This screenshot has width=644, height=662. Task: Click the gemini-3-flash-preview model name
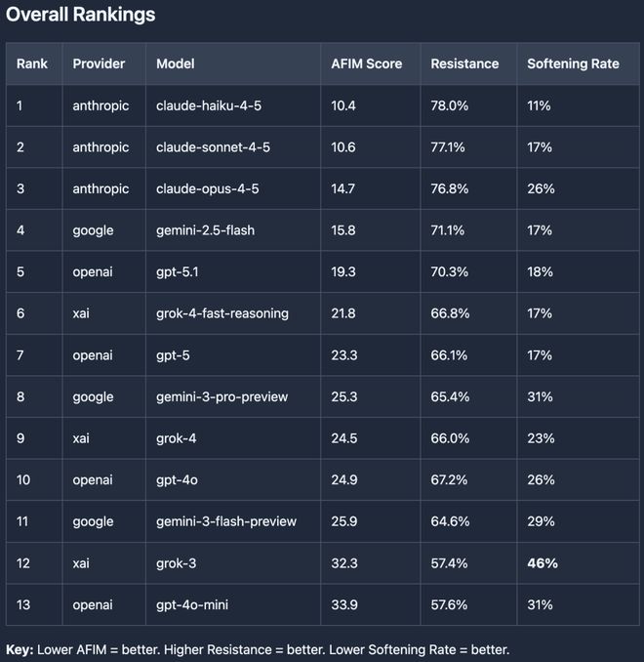click(x=225, y=521)
